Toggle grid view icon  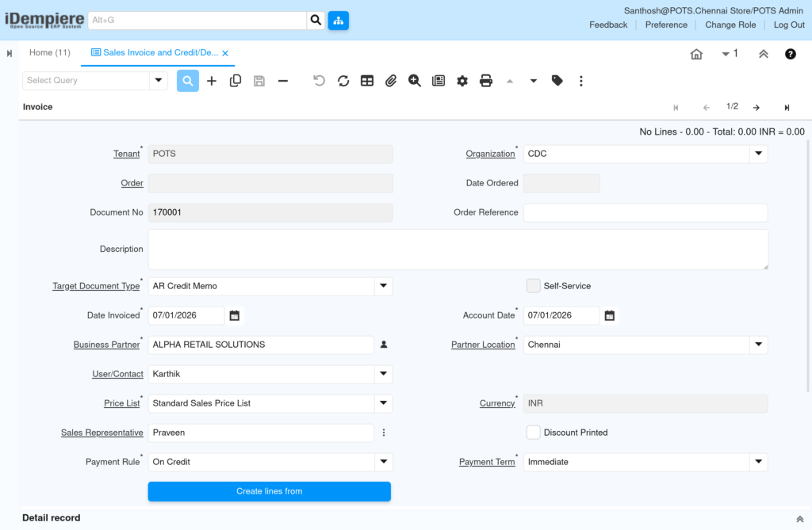click(367, 81)
